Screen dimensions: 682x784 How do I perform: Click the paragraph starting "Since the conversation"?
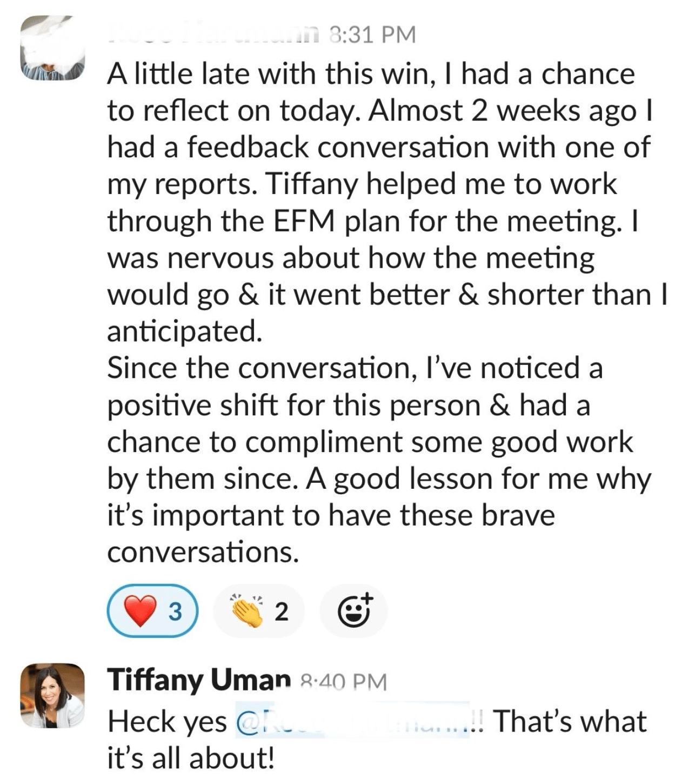379,460
